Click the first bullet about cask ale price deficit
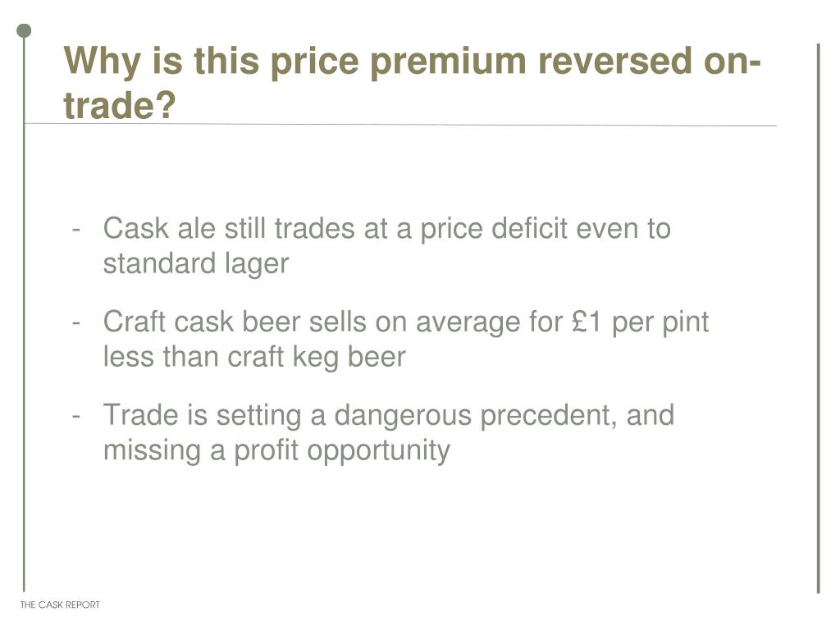Viewport: 840px width, 630px height. (387, 246)
